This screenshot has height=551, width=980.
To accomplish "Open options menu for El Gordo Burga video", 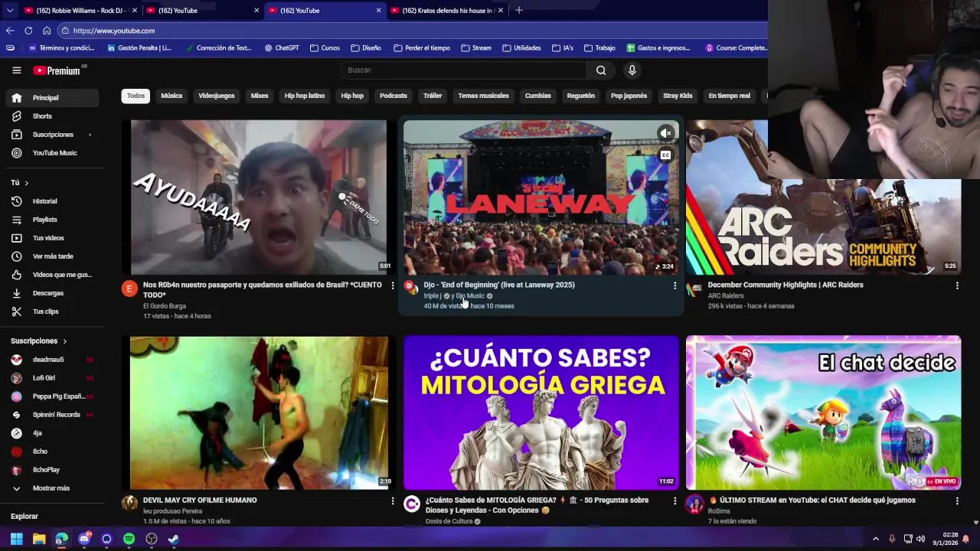I will (x=393, y=285).
